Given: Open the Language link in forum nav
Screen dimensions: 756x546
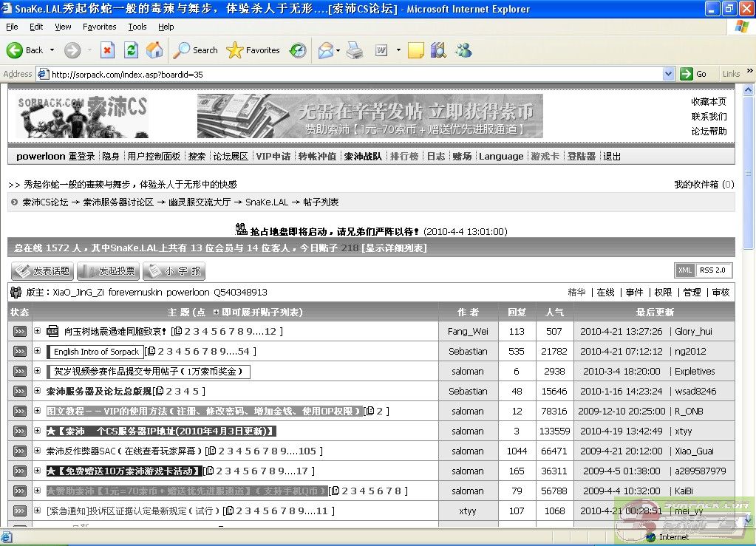Looking at the screenshot, I should pyautogui.click(x=500, y=157).
